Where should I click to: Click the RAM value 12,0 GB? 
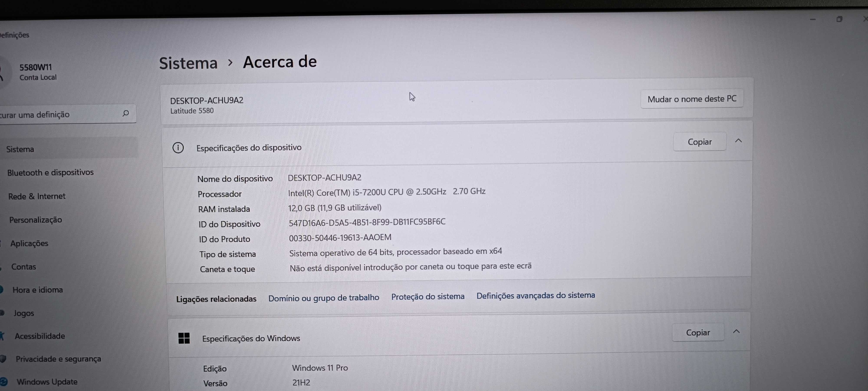coord(335,207)
